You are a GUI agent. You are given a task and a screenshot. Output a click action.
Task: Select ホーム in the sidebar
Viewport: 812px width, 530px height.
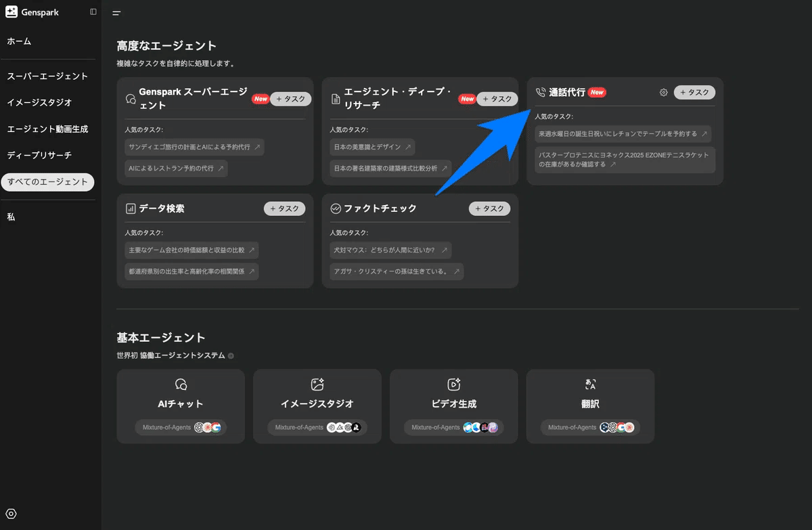[x=19, y=41]
